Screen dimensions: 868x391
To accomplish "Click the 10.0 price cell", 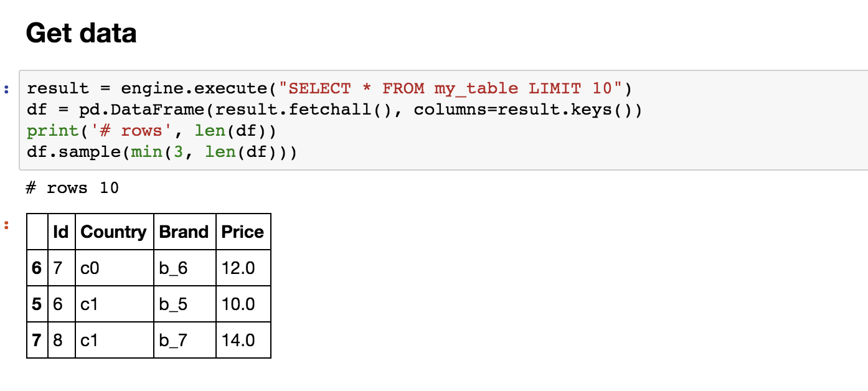I will (x=243, y=304).
